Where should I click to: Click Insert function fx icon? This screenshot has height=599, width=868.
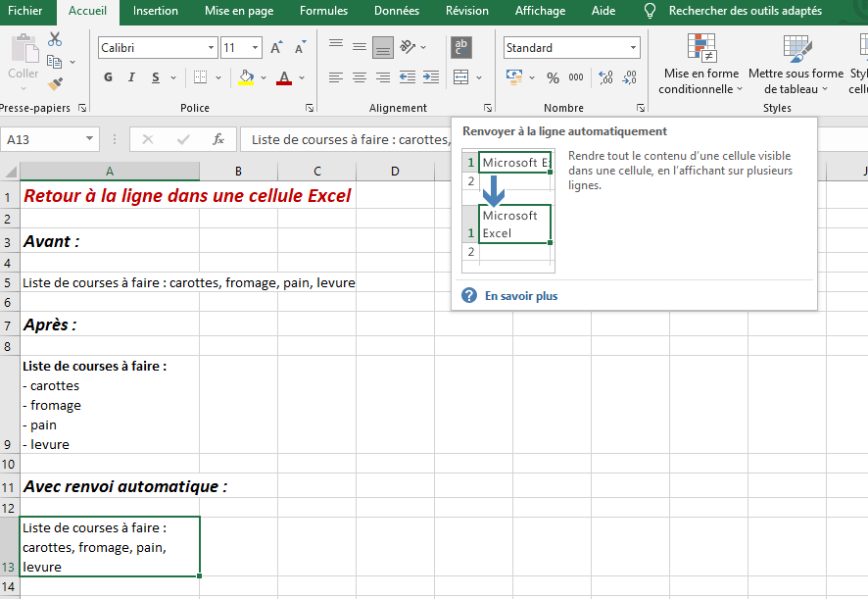click(x=218, y=139)
